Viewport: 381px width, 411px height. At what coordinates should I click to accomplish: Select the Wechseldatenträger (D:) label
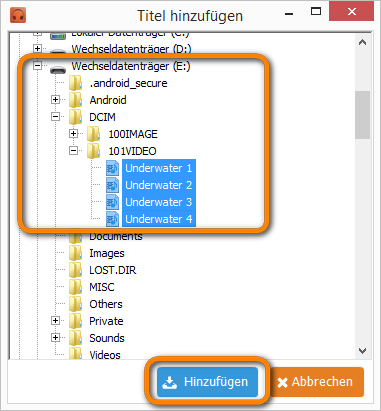tap(131, 49)
